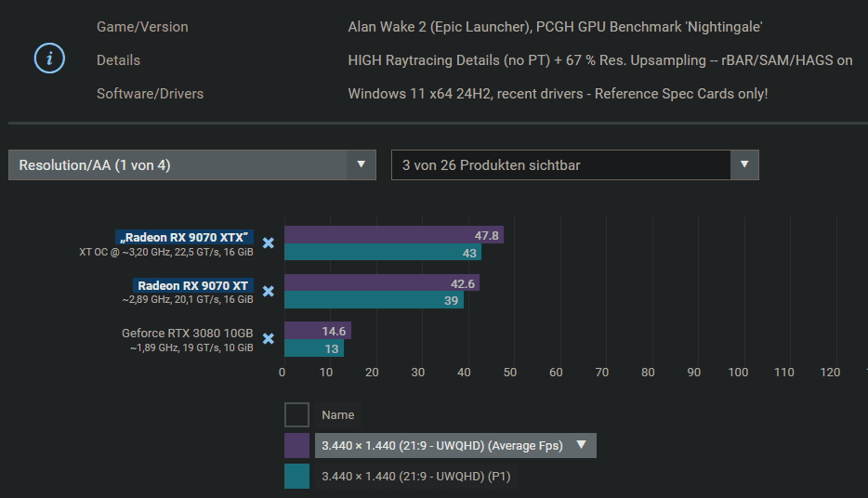Open the UWQHD Average Fps series dropdown
Viewport: 868px width, 498px height.
coord(455,445)
